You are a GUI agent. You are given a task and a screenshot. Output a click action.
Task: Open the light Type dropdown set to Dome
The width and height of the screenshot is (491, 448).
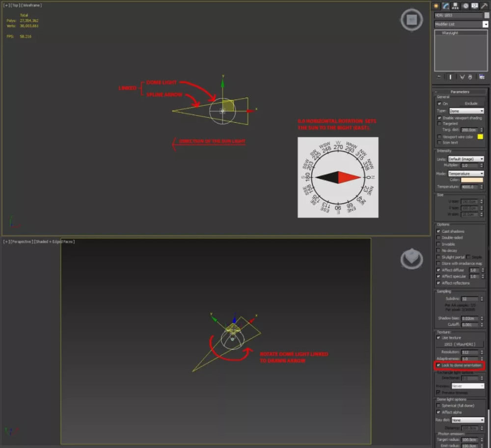point(467,111)
